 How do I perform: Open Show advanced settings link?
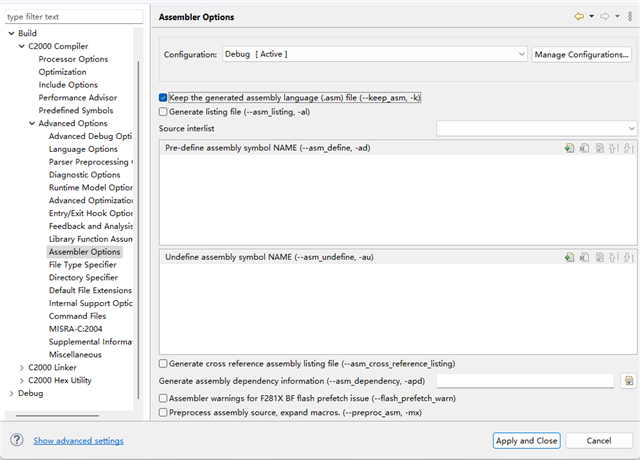[79, 440]
